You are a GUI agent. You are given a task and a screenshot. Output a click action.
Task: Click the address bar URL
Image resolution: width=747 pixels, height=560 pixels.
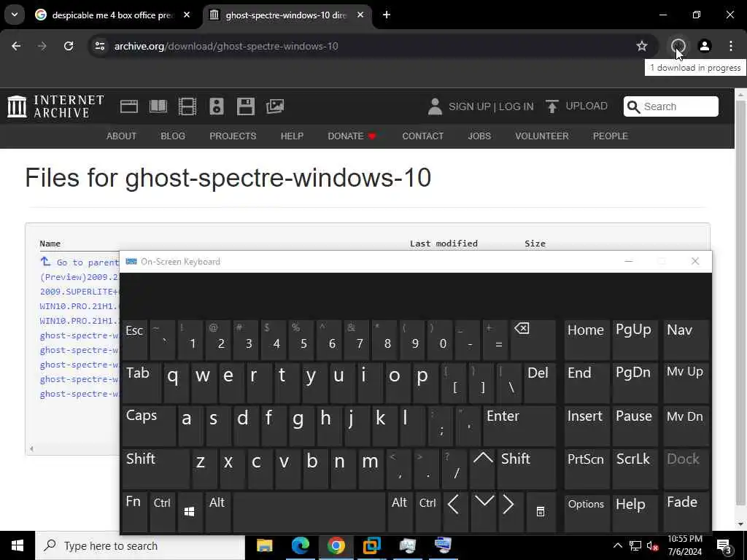[226, 46]
